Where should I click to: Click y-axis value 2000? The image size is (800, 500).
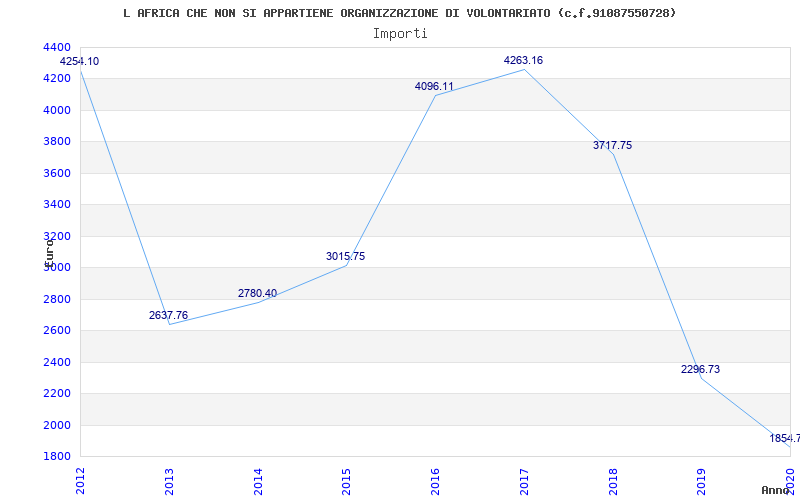58,425
